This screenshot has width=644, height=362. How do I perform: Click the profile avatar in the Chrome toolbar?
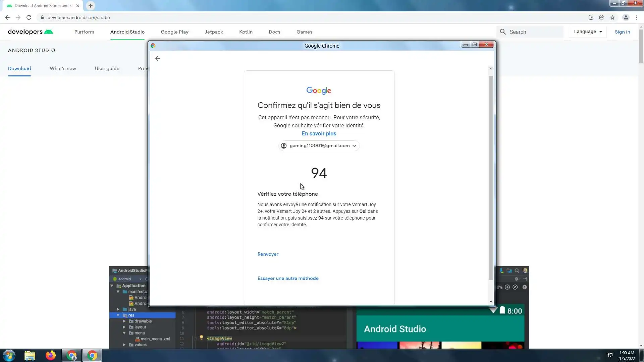click(626, 17)
